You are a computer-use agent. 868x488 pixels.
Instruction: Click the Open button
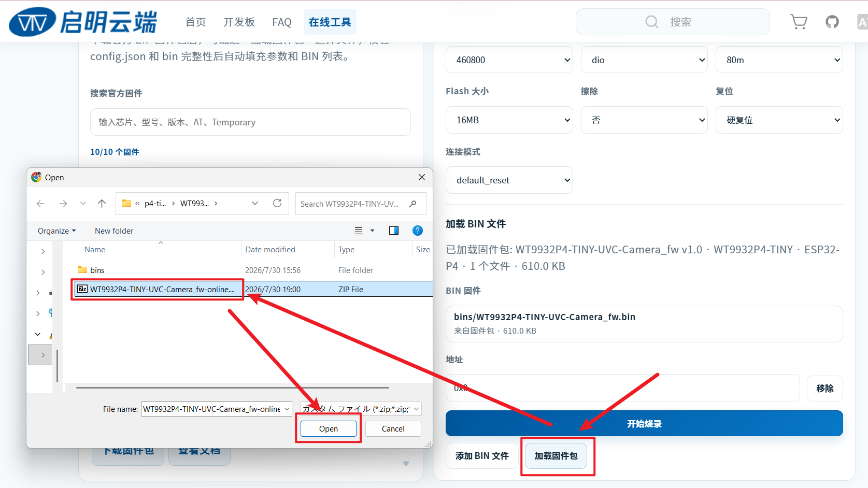coord(329,428)
